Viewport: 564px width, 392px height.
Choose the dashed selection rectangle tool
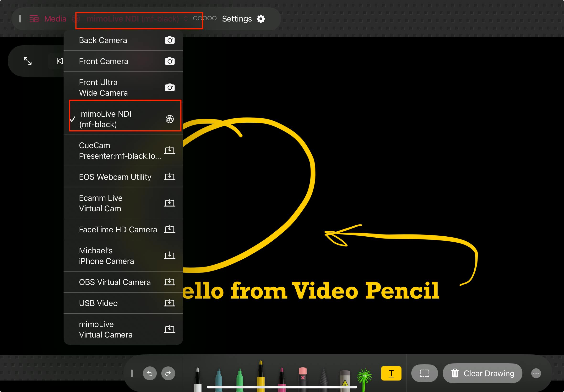click(424, 373)
